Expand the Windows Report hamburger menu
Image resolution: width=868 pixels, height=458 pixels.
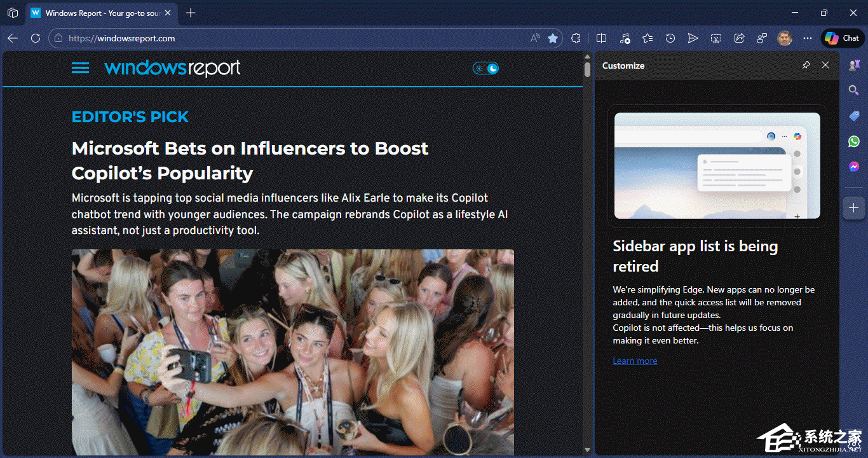tap(80, 67)
